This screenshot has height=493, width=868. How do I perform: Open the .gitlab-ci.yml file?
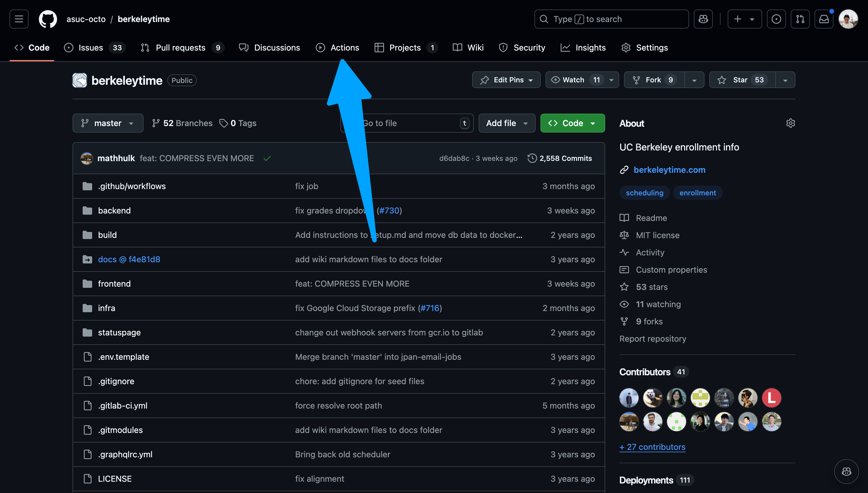[x=122, y=406]
